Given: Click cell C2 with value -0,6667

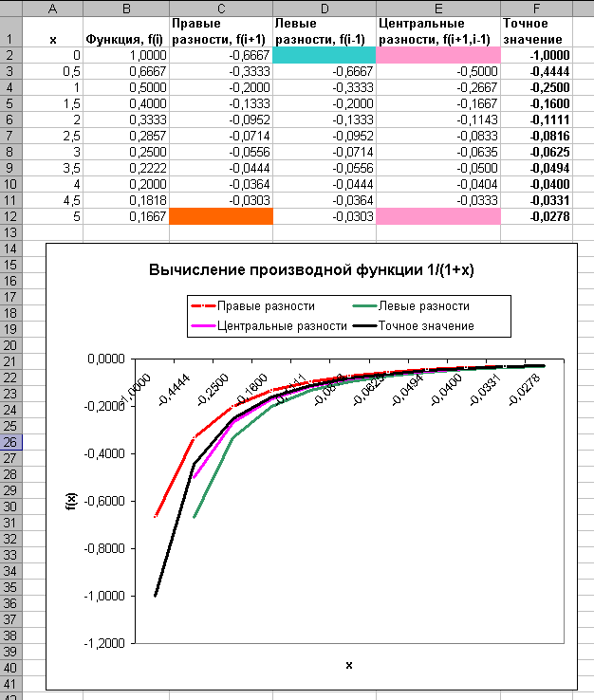Looking at the screenshot, I should (221, 55).
